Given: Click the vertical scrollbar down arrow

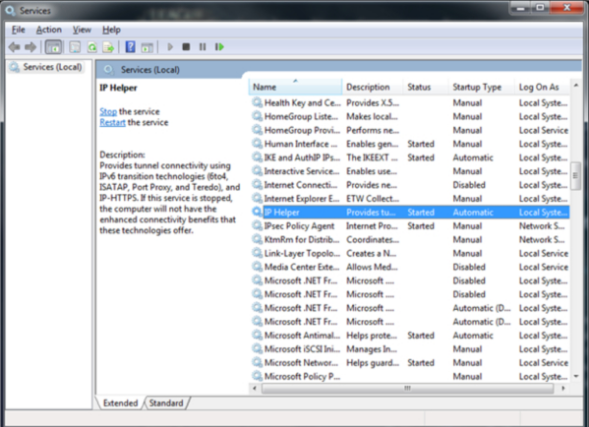Looking at the screenshot, I should pyautogui.click(x=576, y=376).
